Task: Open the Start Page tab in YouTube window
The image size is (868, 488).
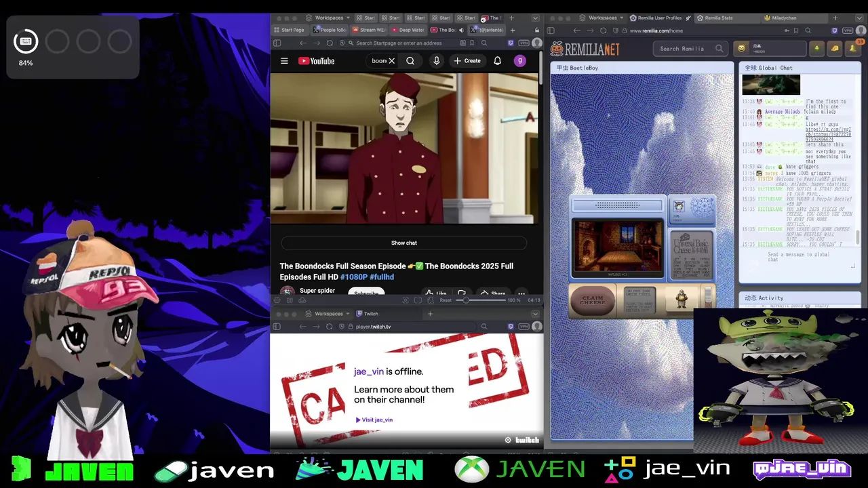Action: click(x=290, y=30)
